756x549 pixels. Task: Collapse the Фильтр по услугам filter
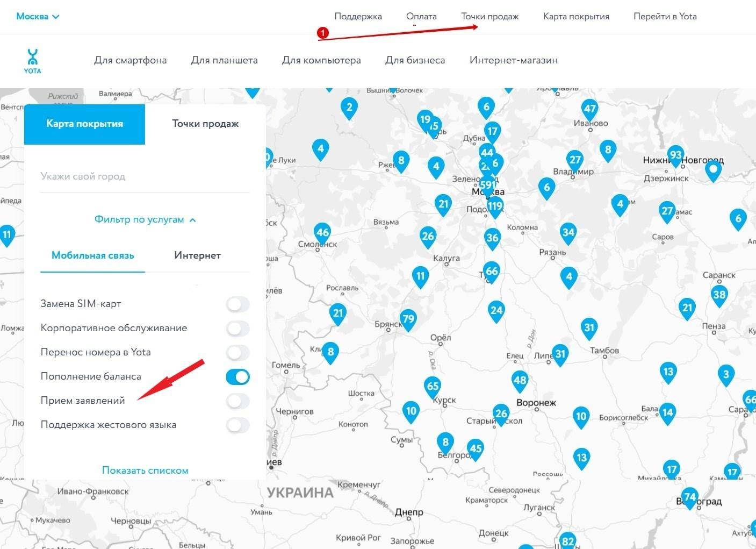click(145, 219)
